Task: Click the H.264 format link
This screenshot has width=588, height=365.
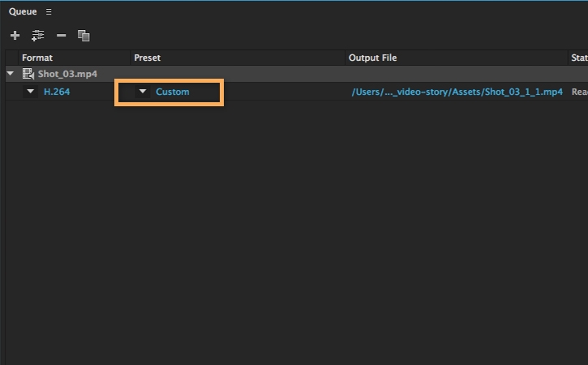Action: 55,92
